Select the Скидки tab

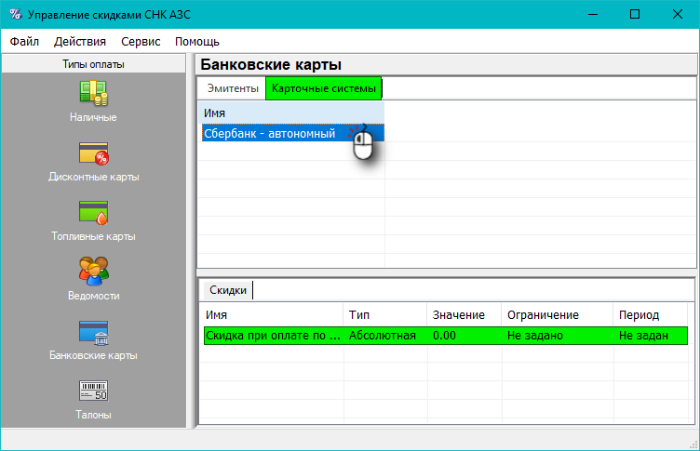click(x=227, y=290)
